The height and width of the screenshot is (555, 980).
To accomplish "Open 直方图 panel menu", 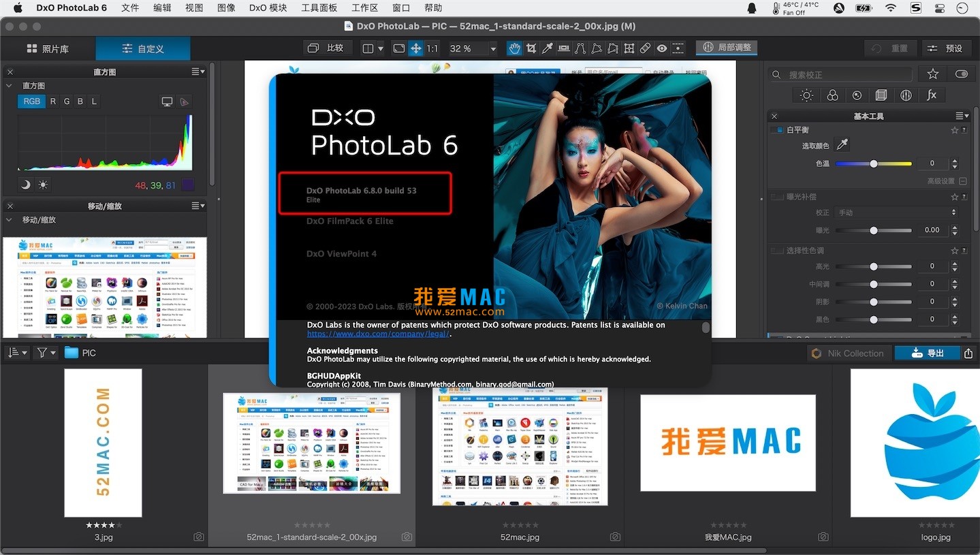I will [x=197, y=72].
